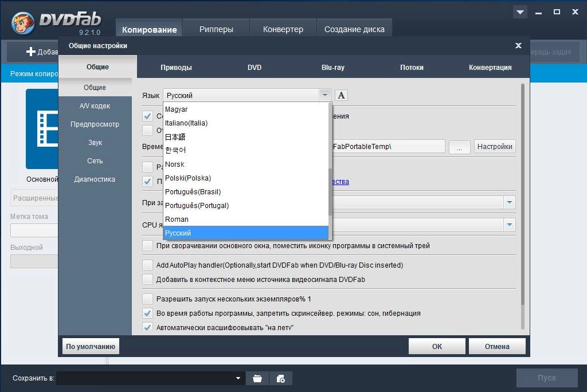The height and width of the screenshot is (392, 587).
Task: Toggle Автоматически расшифровывать на лету checkbox
Action: [147, 327]
